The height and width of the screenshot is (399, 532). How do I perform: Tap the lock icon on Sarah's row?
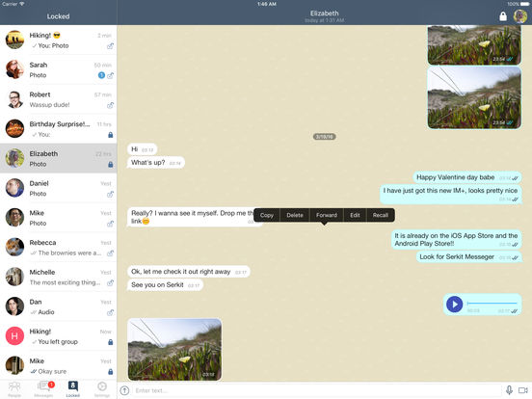tap(110, 76)
